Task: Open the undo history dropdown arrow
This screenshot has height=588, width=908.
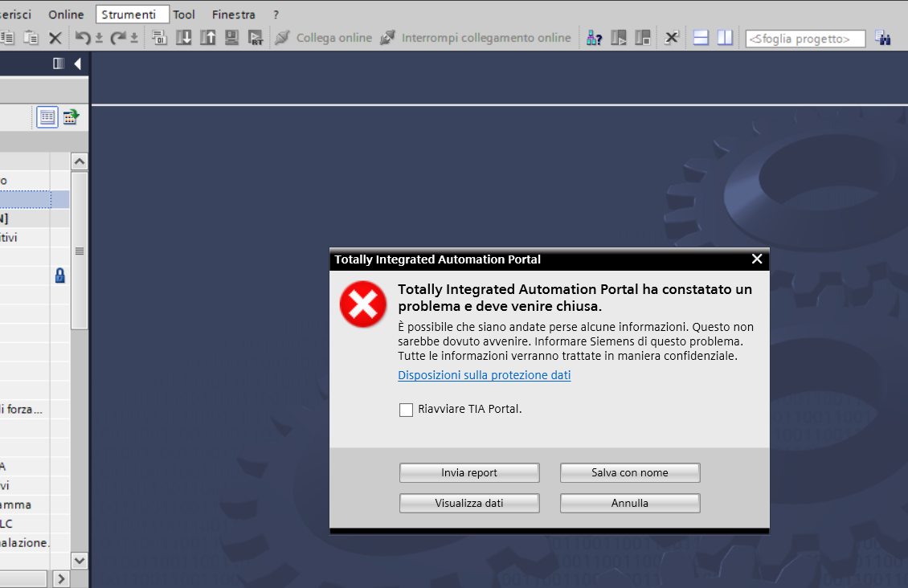Action: click(99, 39)
